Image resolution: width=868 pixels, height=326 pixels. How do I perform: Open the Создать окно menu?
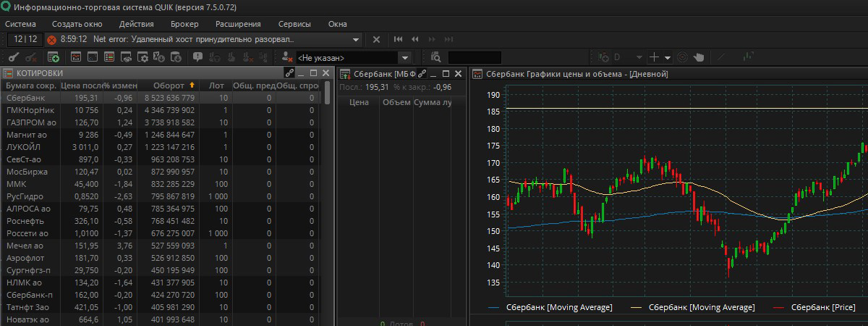point(77,24)
